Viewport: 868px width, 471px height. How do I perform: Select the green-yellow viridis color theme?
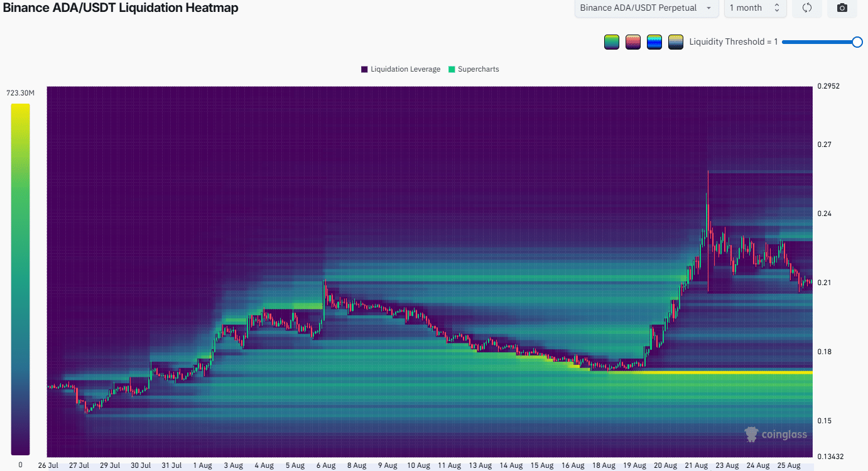click(612, 42)
